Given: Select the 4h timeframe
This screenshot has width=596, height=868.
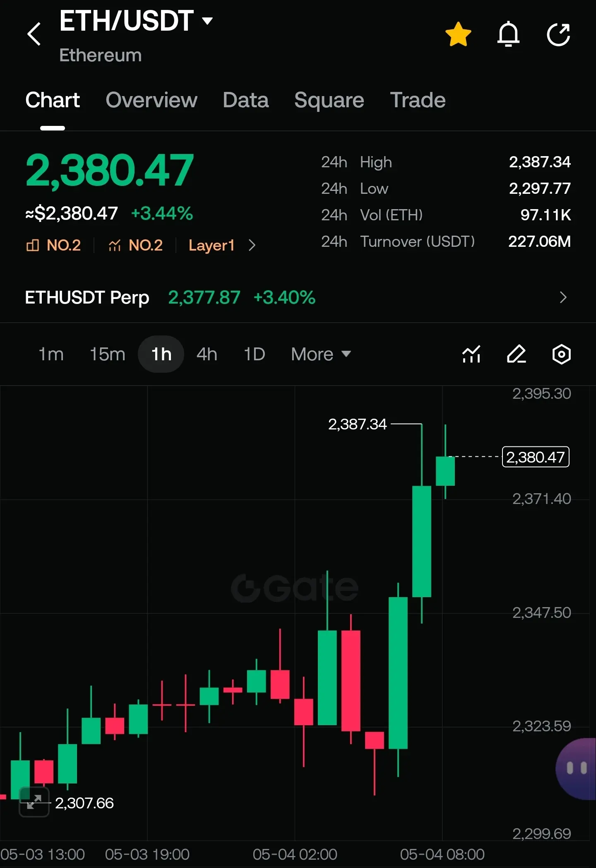Looking at the screenshot, I should pyautogui.click(x=207, y=354).
